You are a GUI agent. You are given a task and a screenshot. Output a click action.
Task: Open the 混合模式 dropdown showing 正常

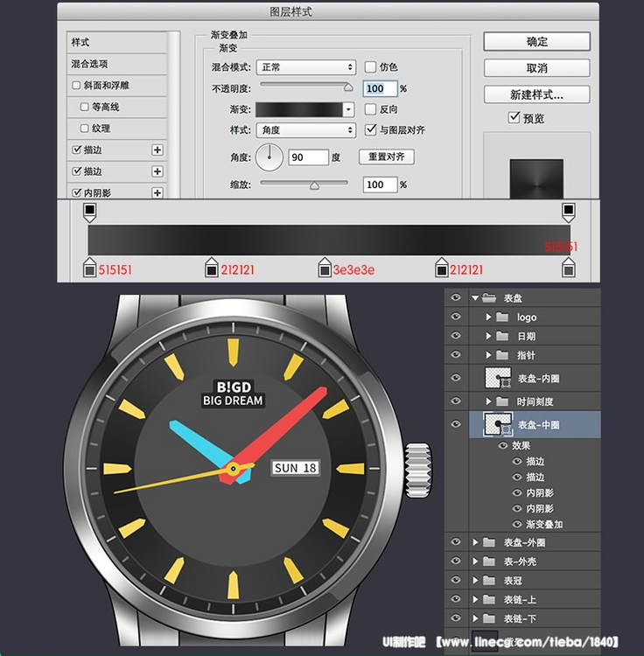[x=306, y=67]
